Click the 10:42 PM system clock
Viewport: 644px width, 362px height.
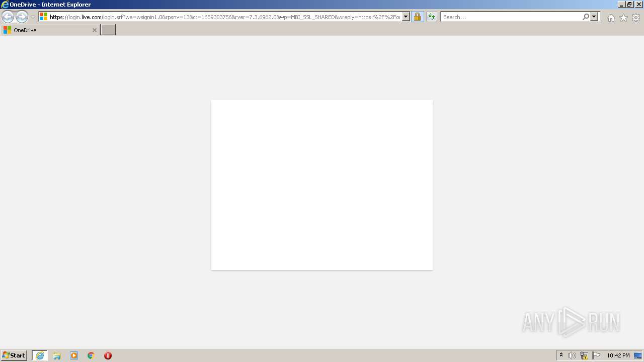[618, 355]
